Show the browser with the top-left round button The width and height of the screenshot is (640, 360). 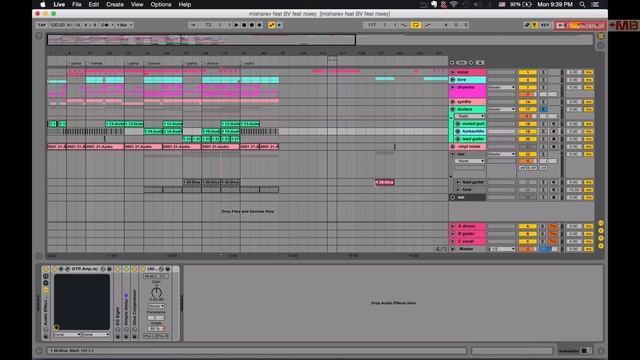[x=39, y=36]
